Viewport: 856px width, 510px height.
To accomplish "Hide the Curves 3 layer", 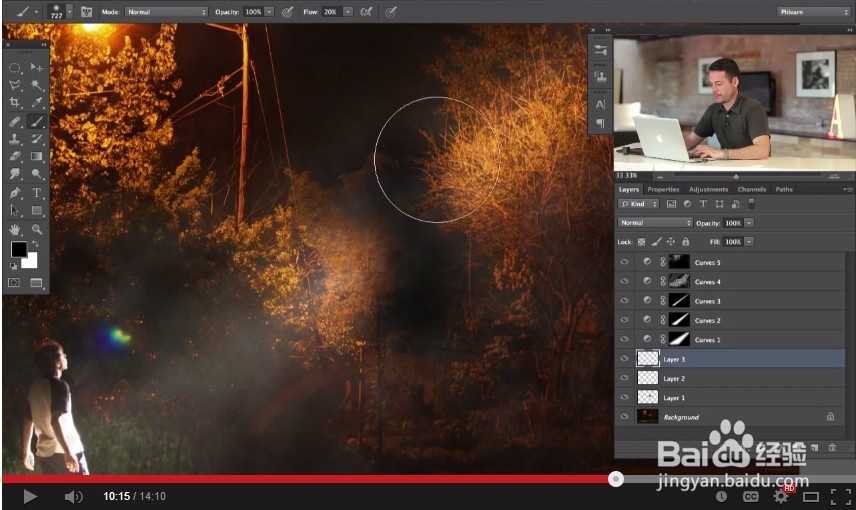I will coord(625,301).
